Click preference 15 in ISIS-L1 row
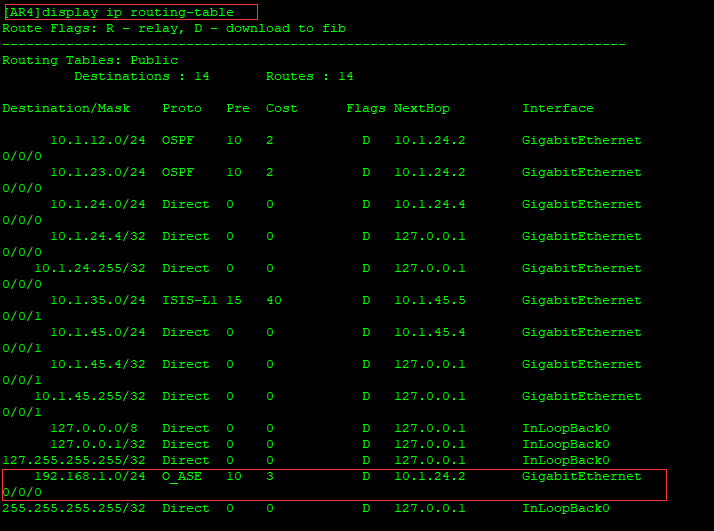This screenshot has width=714, height=531. pos(234,300)
